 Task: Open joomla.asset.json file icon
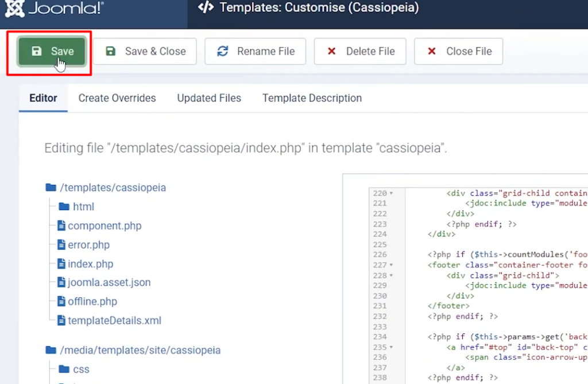coord(62,282)
